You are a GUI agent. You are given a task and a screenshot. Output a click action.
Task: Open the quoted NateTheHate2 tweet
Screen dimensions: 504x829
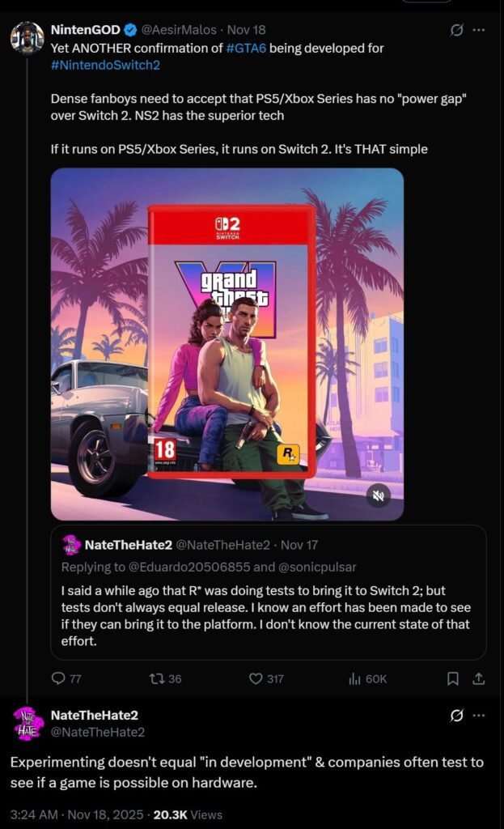269,592
